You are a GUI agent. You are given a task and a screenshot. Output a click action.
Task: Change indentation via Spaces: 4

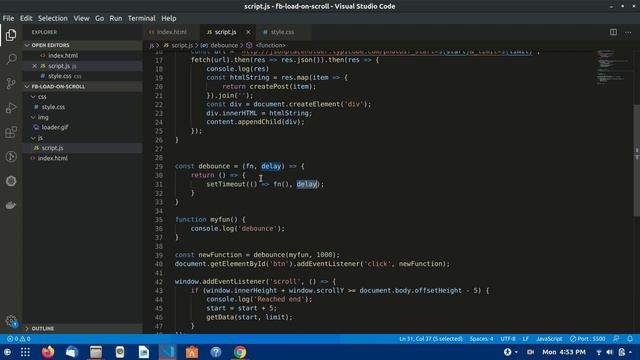pos(481,339)
